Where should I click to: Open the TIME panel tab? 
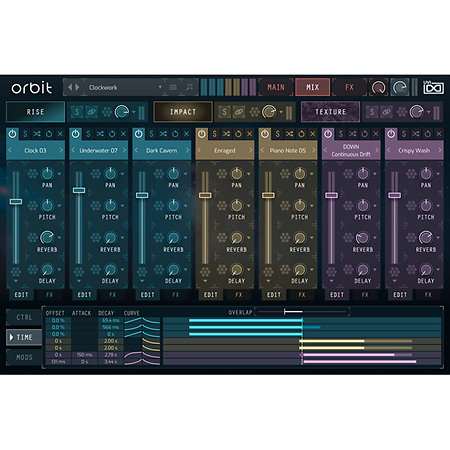point(24,337)
